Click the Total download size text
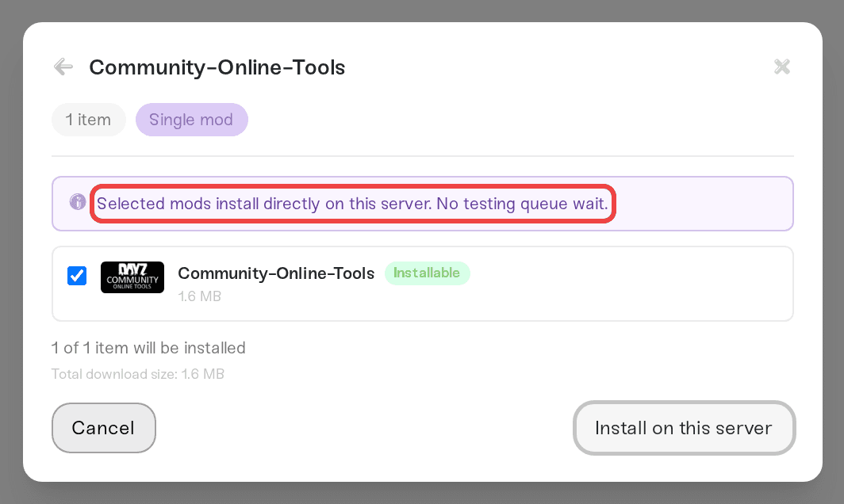 tap(138, 374)
